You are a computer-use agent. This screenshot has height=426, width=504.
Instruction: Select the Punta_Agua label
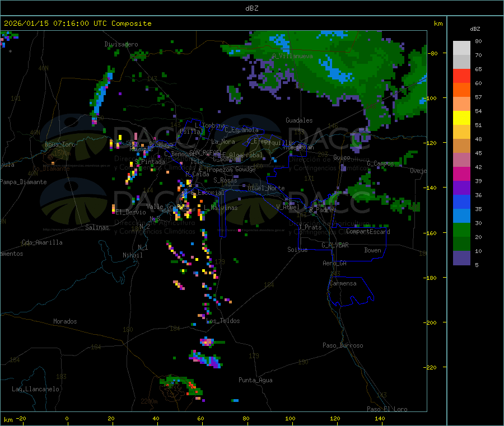(255, 381)
